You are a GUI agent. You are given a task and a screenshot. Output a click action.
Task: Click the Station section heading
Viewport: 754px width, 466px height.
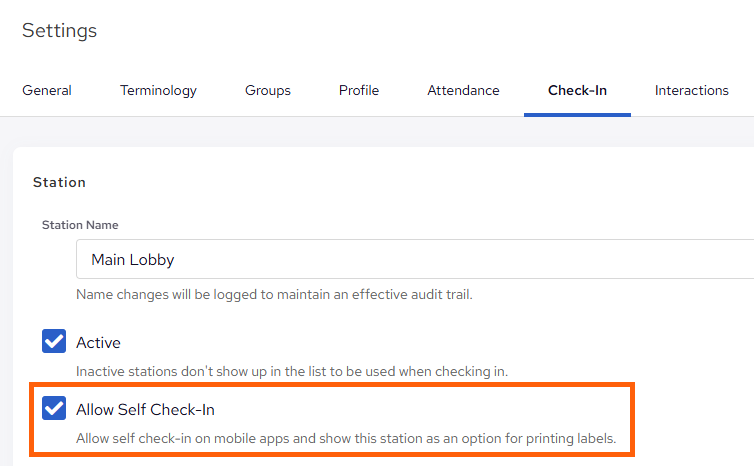59,182
